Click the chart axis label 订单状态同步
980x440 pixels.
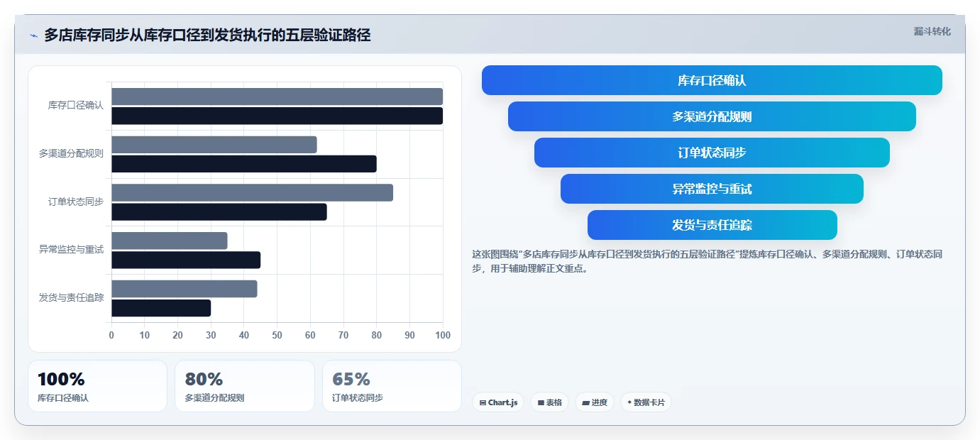(x=76, y=202)
